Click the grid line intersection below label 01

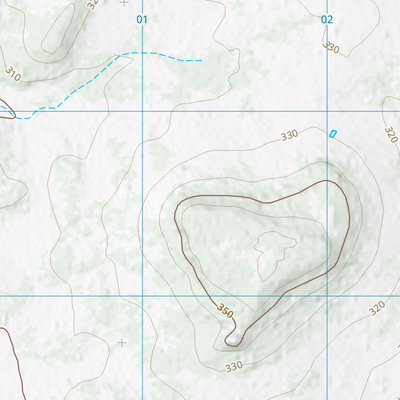pyautogui.click(x=143, y=111)
